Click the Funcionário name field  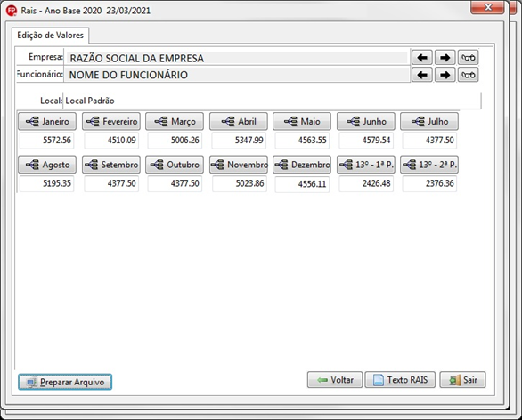pyautogui.click(x=237, y=75)
